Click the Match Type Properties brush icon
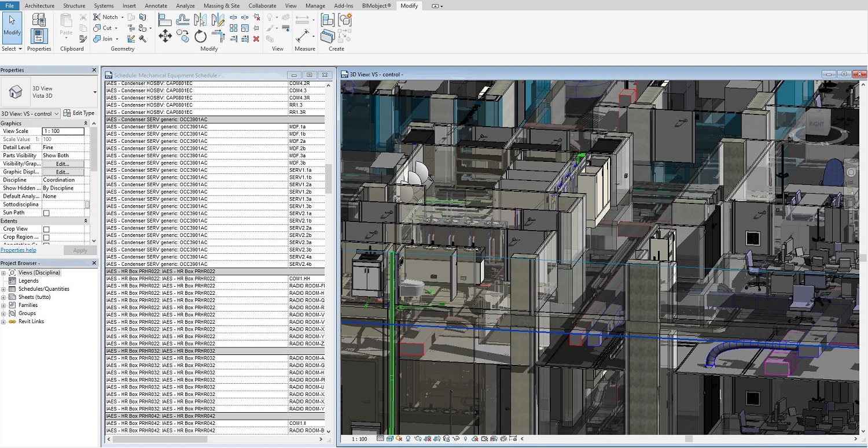Viewport: 868px width, 448px height. (x=83, y=39)
